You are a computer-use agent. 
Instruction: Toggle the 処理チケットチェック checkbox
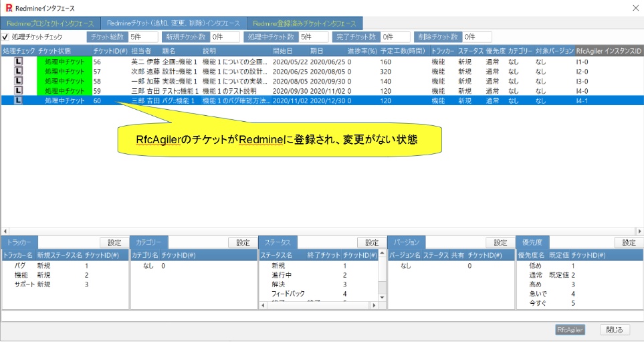pos(5,37)
